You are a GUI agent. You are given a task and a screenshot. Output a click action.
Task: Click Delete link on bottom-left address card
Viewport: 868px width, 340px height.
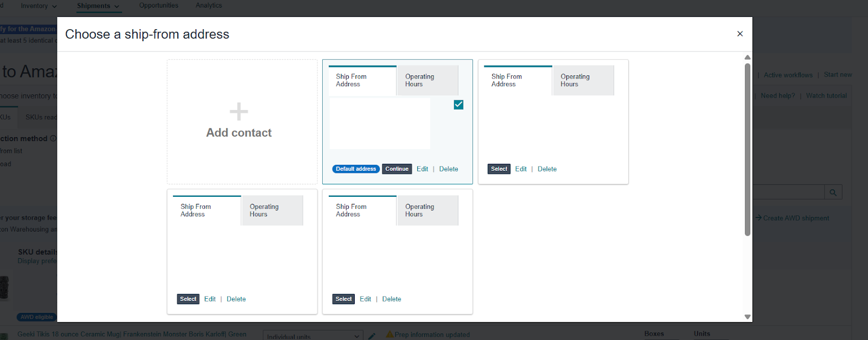coord(236,299)
